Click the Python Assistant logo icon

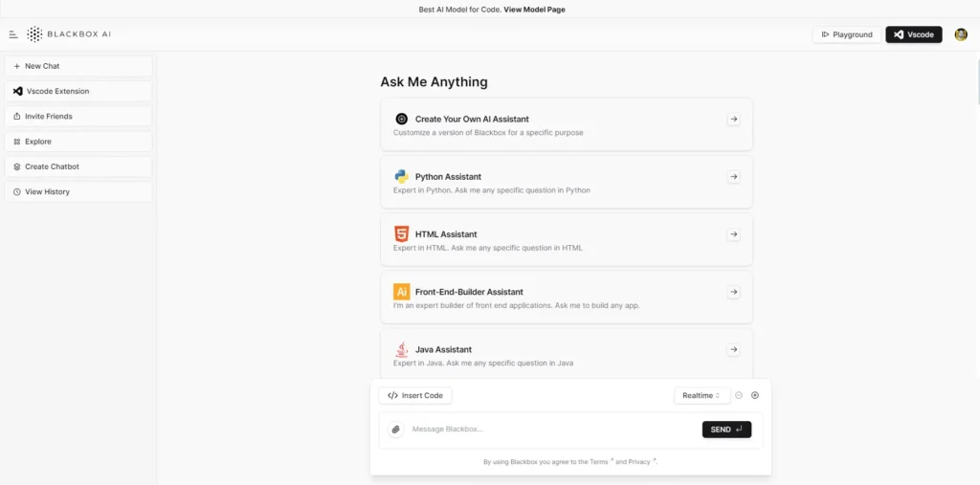click(401, 176)
